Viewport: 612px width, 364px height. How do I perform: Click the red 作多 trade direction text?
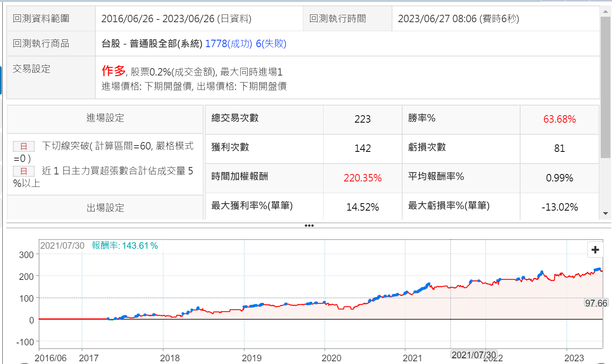[x=113, y=71]
